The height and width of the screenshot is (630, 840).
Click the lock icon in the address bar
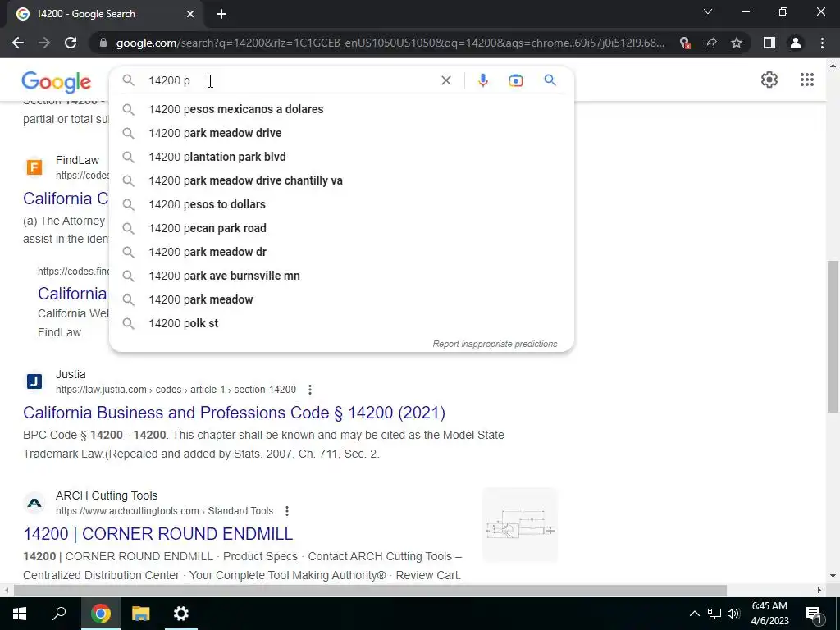(103, 43)
